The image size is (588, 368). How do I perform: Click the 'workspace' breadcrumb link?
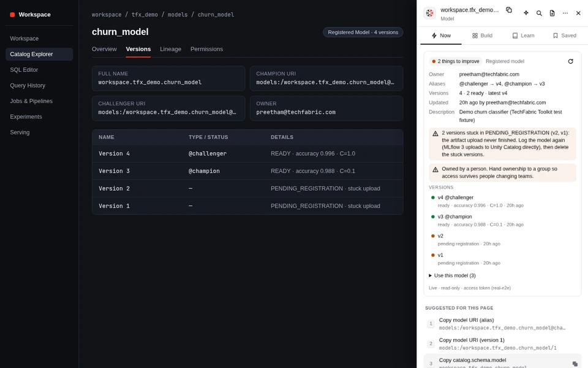(107, 15)
